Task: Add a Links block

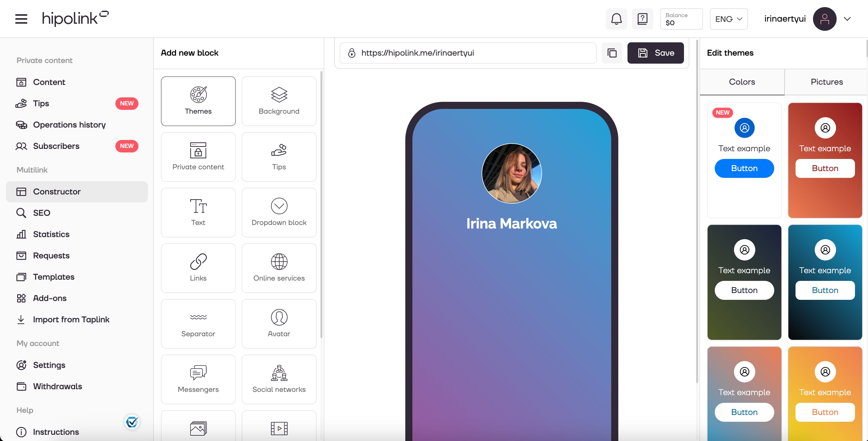Action: pos(198,268)
